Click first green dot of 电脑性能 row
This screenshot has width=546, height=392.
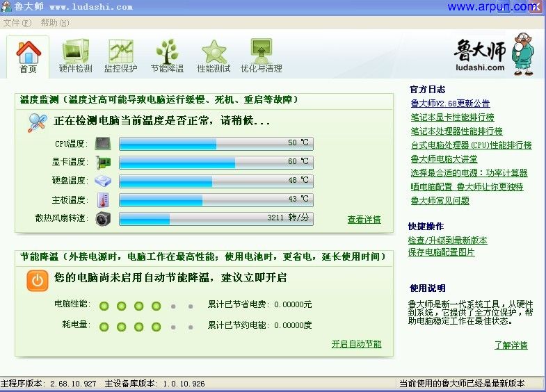point(104,306)
